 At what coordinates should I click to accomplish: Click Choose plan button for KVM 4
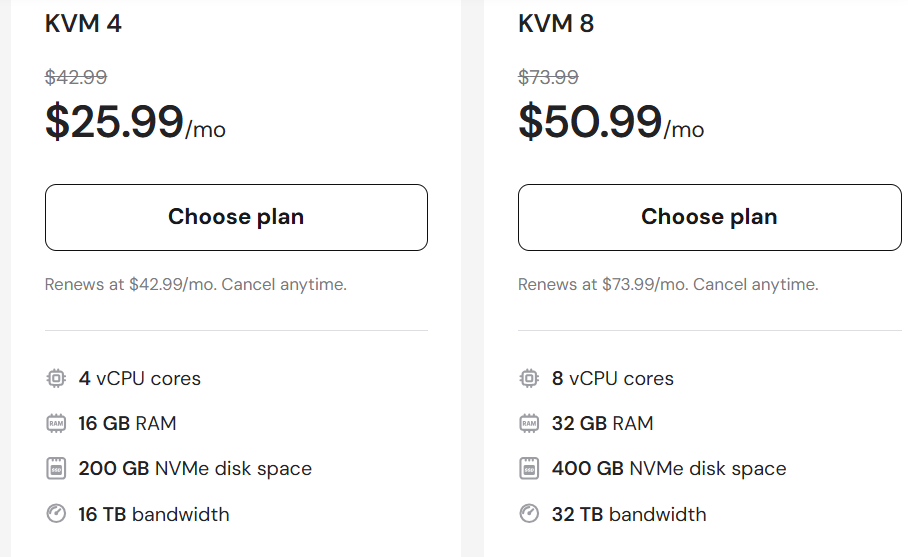coord(236,217)
